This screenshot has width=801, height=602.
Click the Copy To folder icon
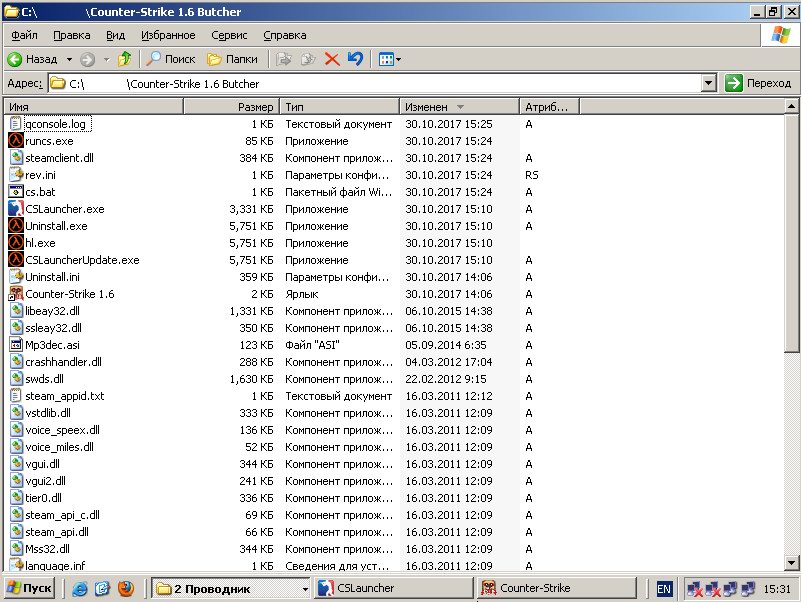pyautogui.click(x=308, y=59)
